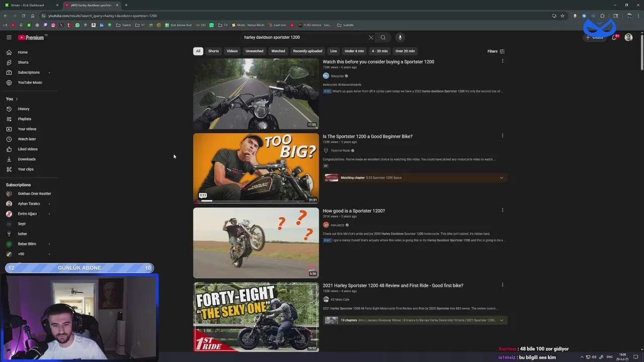Click the magnifier search button
Image resolution: width=644 pixels, height=362 pixels.
tap(383, 37)
